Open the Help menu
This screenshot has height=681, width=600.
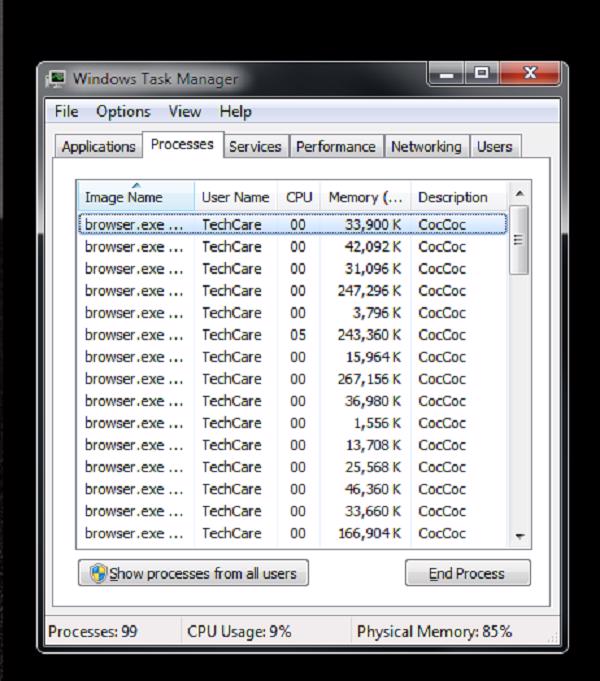tap(235, 112)
